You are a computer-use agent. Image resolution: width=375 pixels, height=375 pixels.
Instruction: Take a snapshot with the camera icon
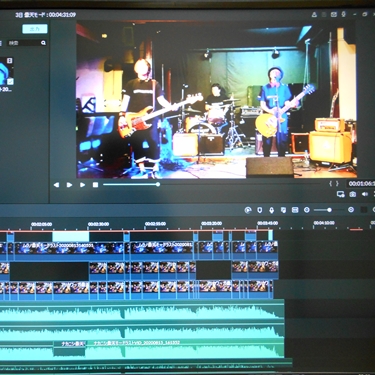pyautogui.click(x=353, y=194)
